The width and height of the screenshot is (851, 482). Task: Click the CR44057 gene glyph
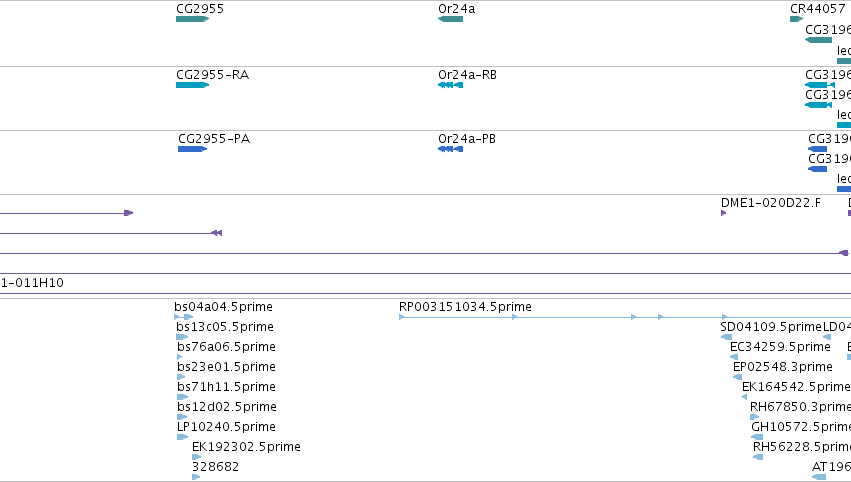coord(796,19)
